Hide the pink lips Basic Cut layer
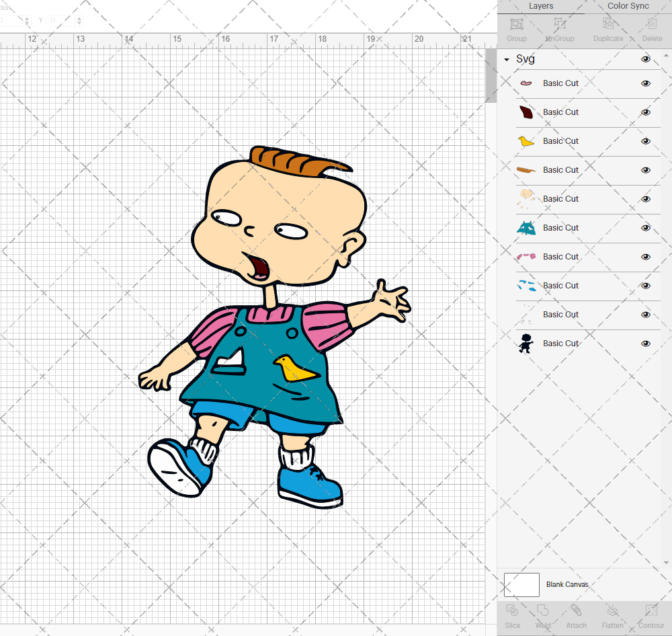Screen dimensions: 672x636 [x=646, y=83]
